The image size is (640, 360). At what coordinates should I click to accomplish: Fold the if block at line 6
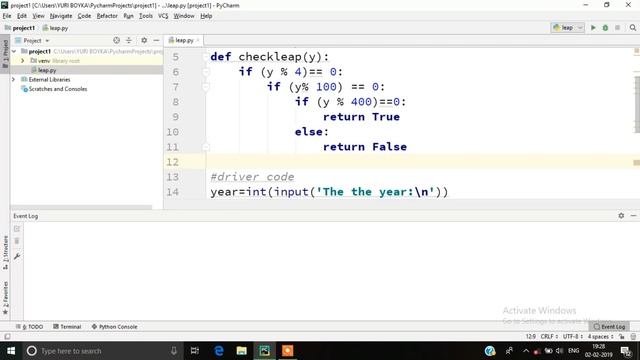click(206, 72)
